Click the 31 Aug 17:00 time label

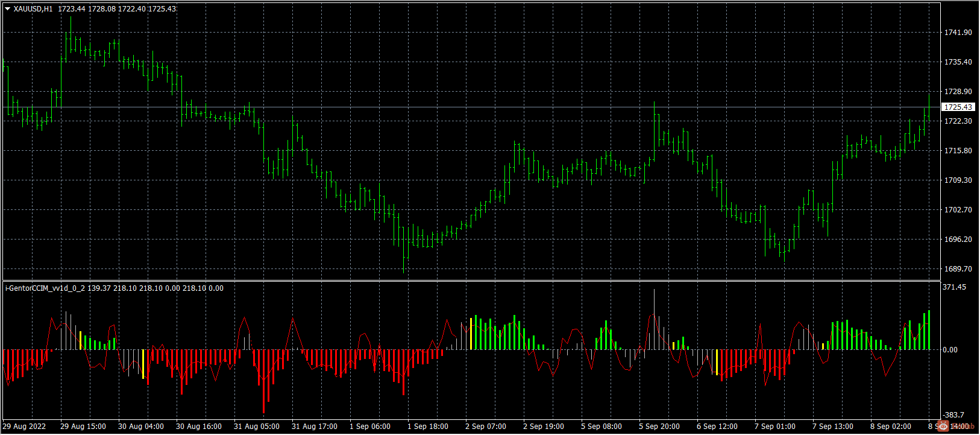coord(315,427)
